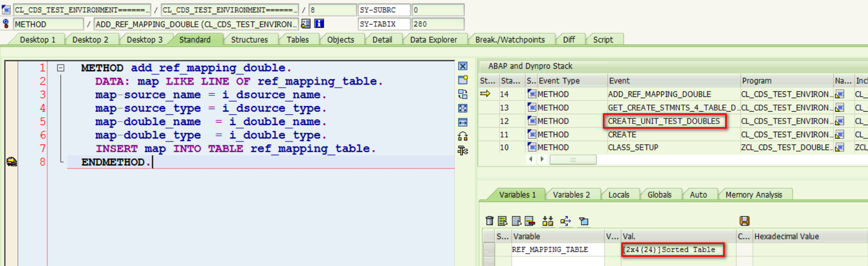The height and width of the screenshot is (266, 868).
Task: Click the save (floppy disk) icon in Variables toolbar
Action: click(745, 221)
